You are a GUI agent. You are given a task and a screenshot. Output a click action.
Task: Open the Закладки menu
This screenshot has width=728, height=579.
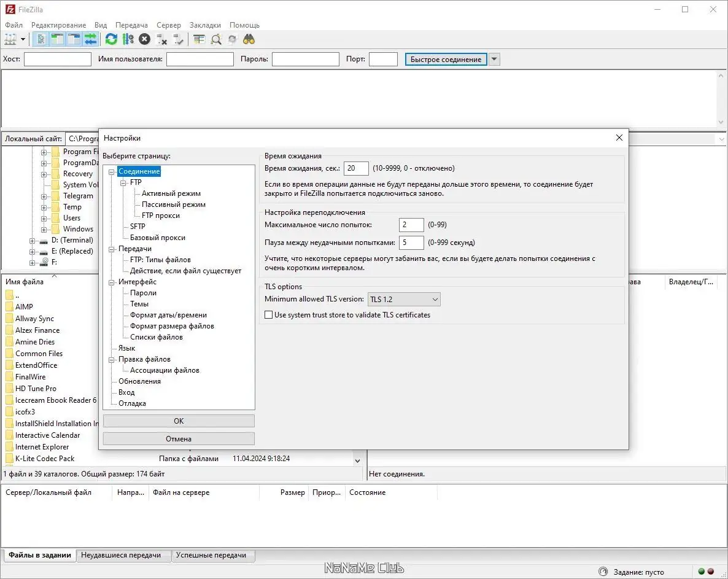tap(205, 25)
